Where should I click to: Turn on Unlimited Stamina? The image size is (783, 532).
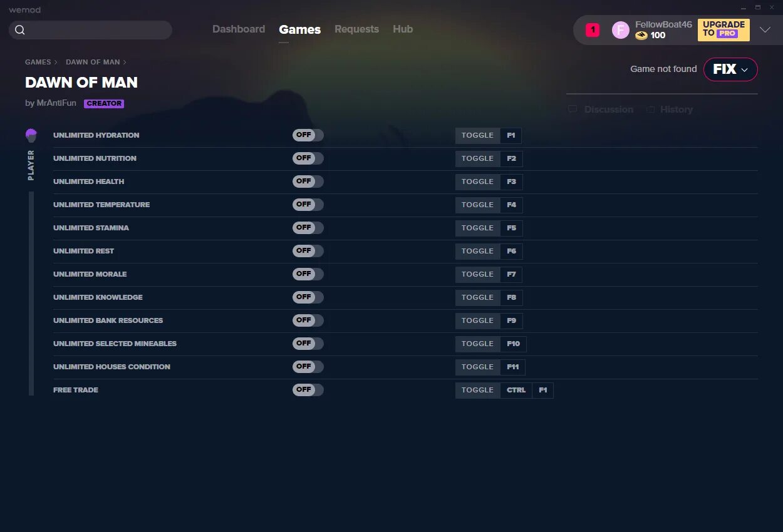308,228
